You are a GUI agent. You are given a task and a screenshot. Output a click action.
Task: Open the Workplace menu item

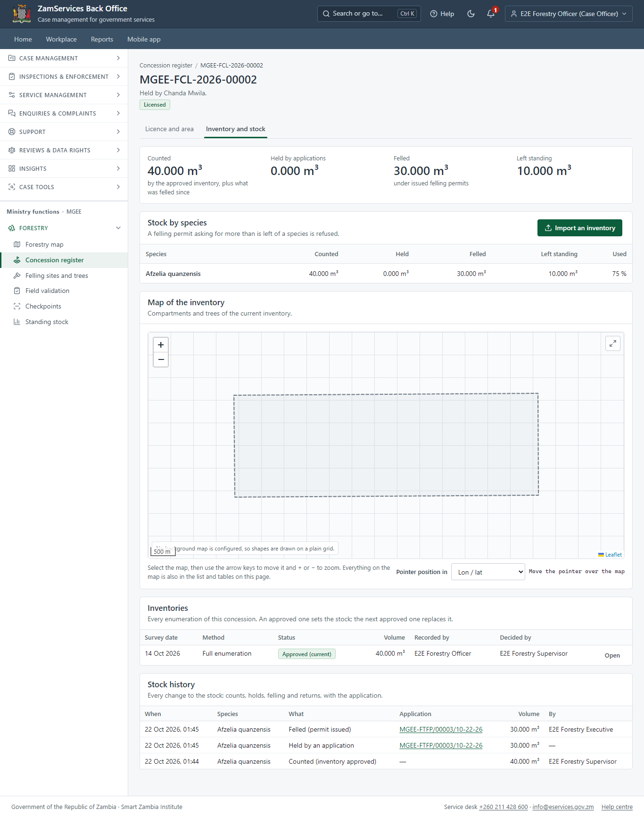[61, 39]
